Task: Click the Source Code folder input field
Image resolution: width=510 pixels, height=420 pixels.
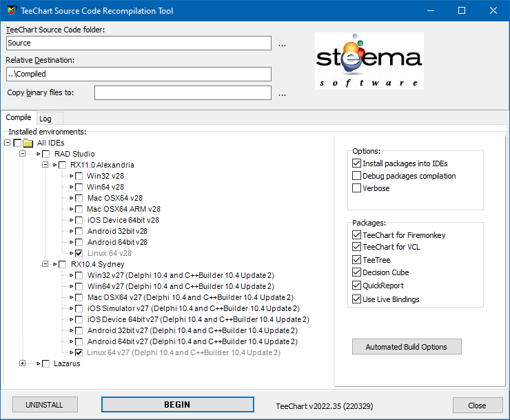Action: click(x=139, y=43)
